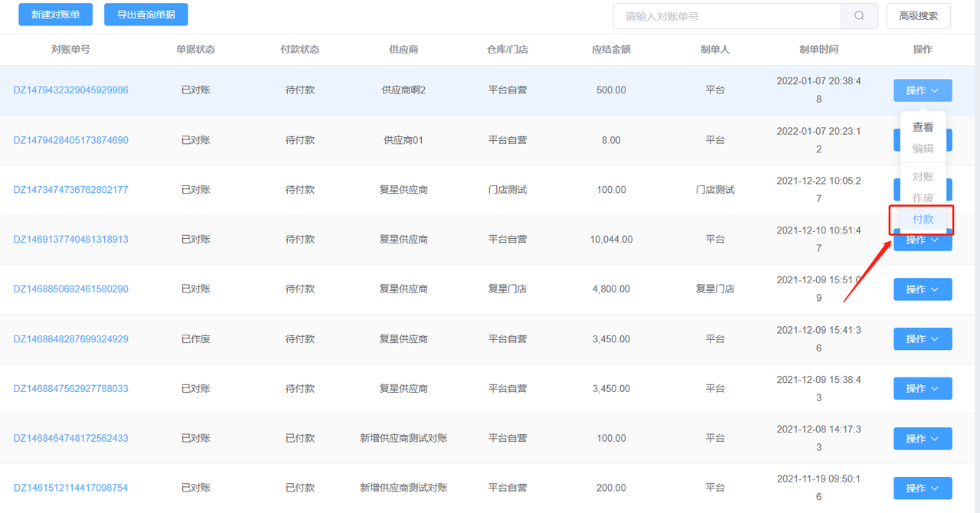Click supplier cell 供应商啊2

(x=403, y=90)
